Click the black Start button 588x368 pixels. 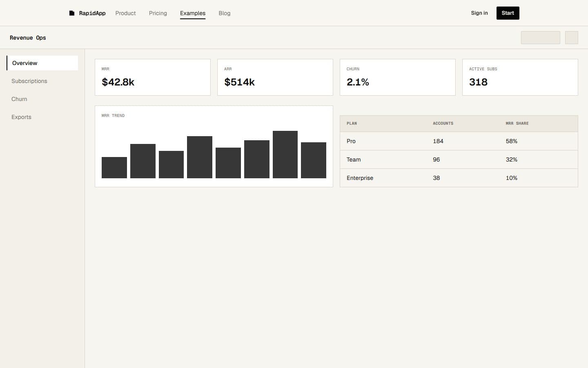click(x=508, y=13)
